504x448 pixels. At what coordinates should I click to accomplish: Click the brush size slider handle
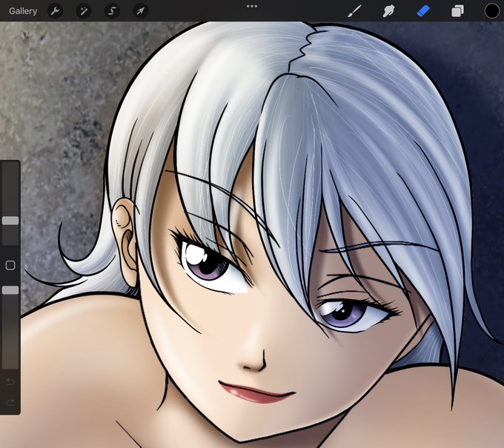coord(10,221)
